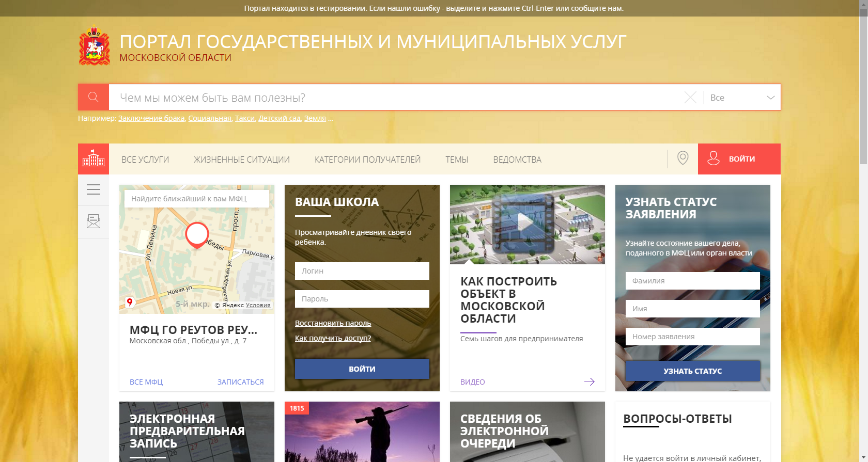Click the 'Социальная' example link
Screen dimensions: 868x462
coord(210,118)
